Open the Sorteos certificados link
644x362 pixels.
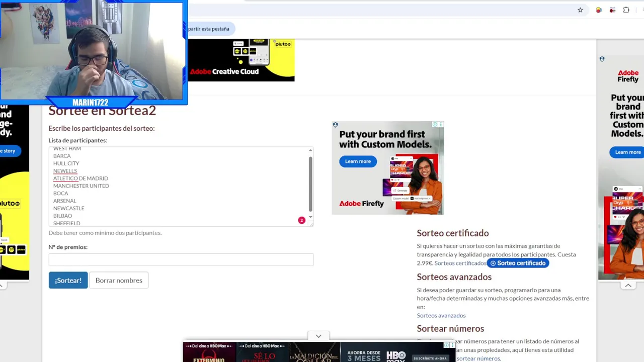point(460,263)
